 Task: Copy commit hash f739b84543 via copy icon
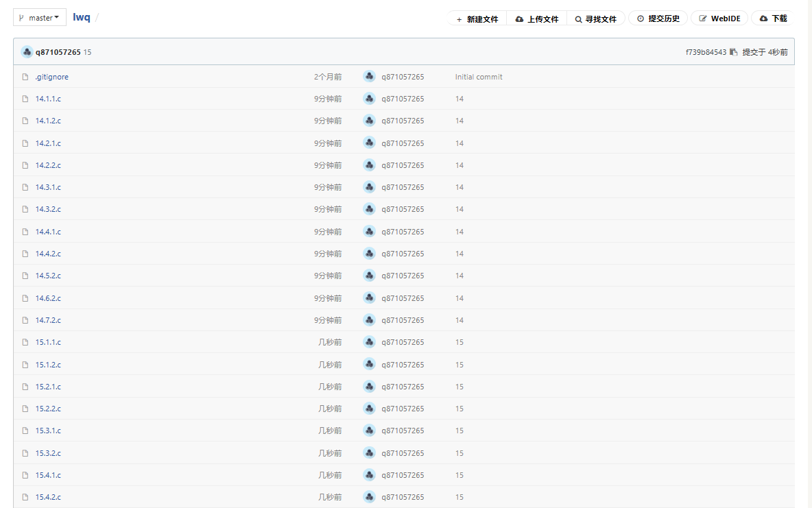[733, 52]
